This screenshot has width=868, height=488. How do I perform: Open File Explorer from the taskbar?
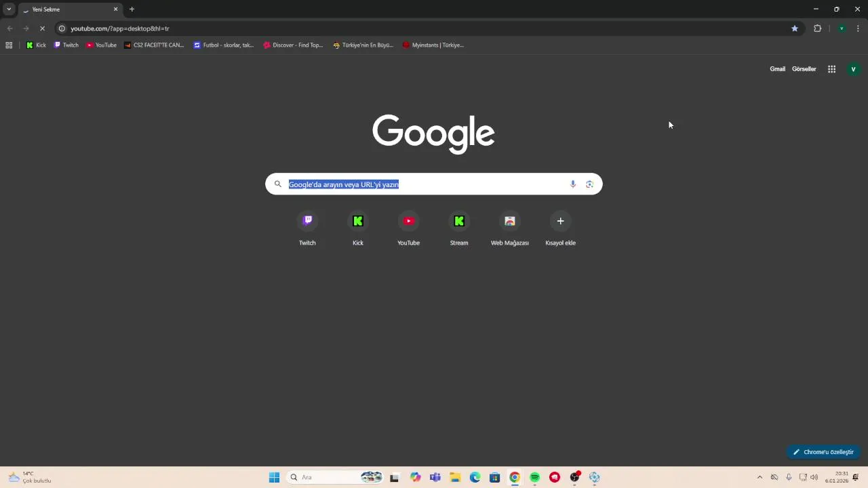[455, 477]
